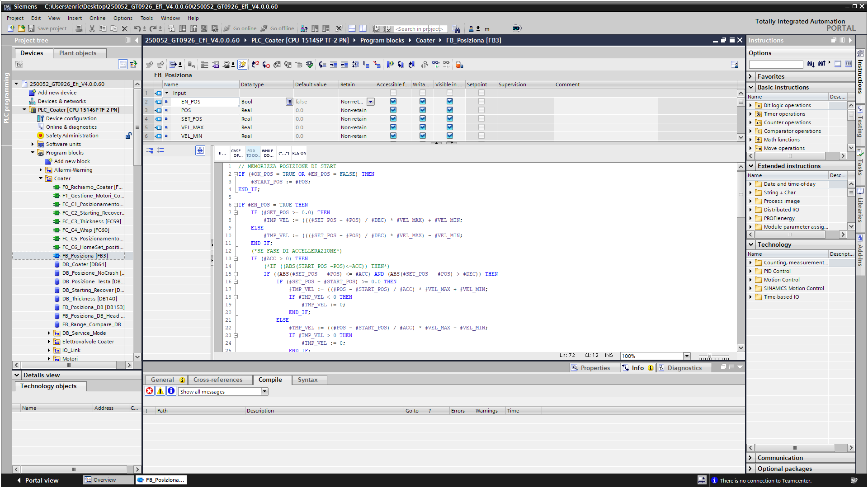Click the editor zoom slider

tap(714, 356)
